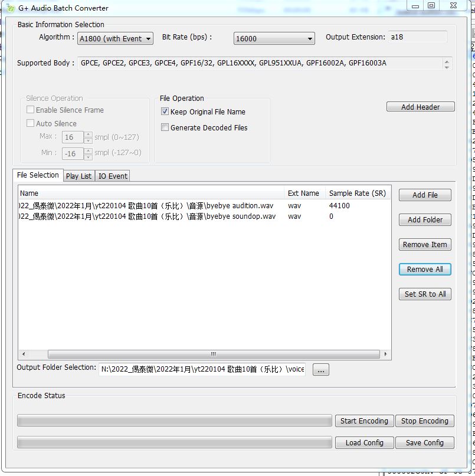Expand the Bit Rate combo box
The height and width of the screenshot is (476, 475).
pyautogui.click(x=274, y=39)
